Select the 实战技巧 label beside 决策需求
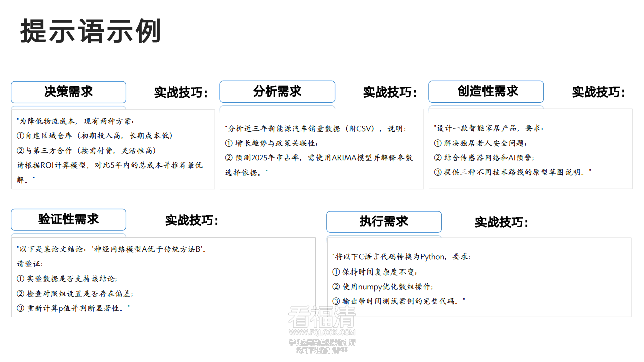This screenshot has width=644, height=362. (x=181, y=92)
